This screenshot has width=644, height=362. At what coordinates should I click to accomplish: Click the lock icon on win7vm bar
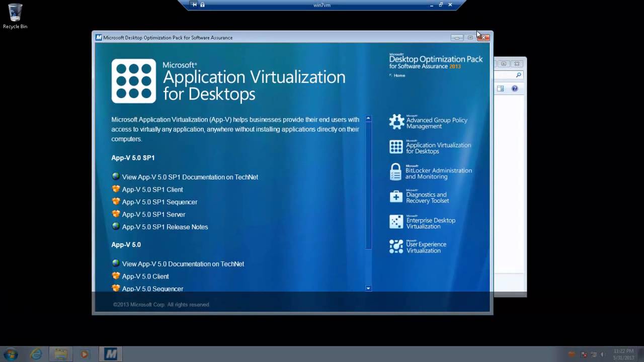202,5
